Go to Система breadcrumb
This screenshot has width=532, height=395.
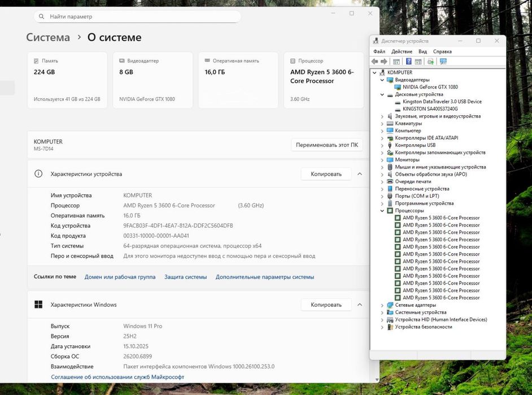(x=48, y=37)
